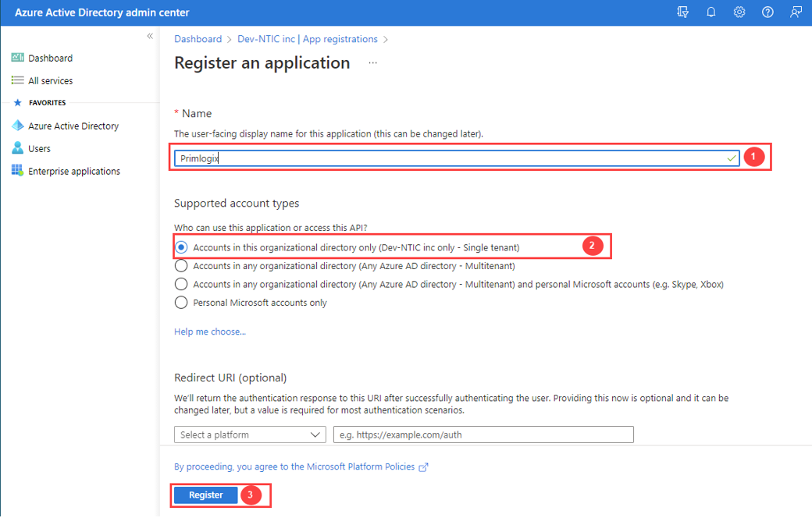Open the directory and subscription filter icon

pyautogui.click(x=682, y=12)
